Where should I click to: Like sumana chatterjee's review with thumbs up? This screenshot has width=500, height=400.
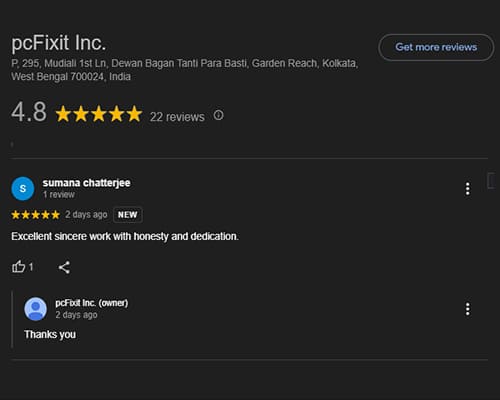click(19, 267)
